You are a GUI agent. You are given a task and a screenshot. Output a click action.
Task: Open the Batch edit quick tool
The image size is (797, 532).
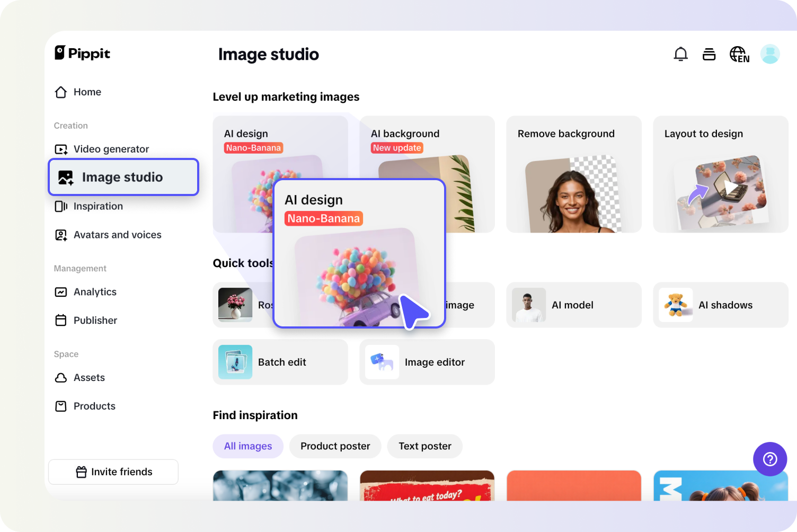[x=280, y=362]
